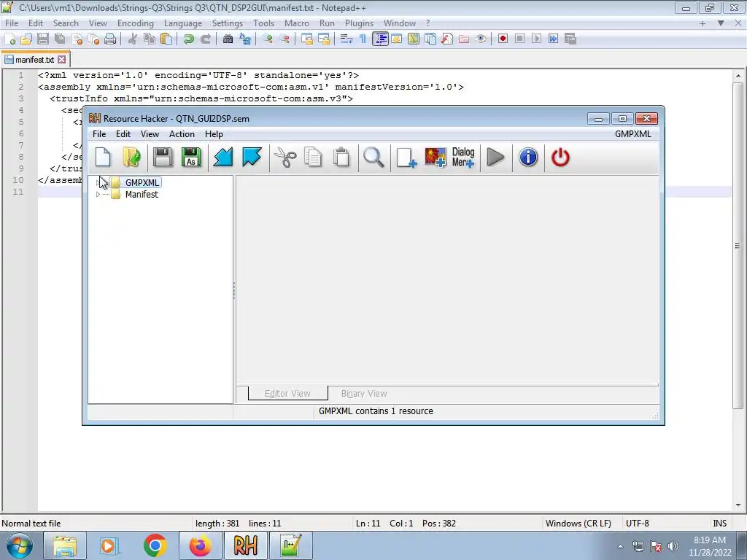Click Notepad++ vertical scrollbar down arrow
This screenshot has width=747, height=560.
pos(738,505)
